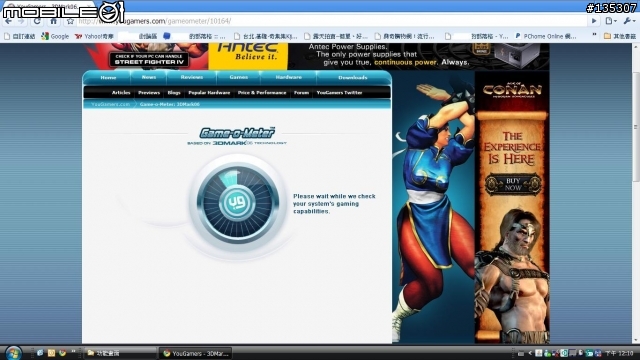The height and width of the screenshot is (360, 640).
Task: Click the YG gauge progress dial
Action: (238, 203)
